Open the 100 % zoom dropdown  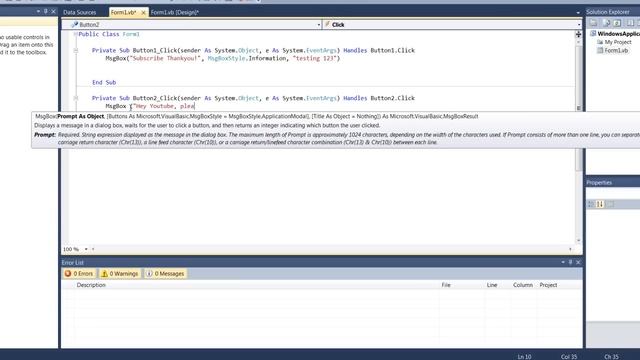86,249
